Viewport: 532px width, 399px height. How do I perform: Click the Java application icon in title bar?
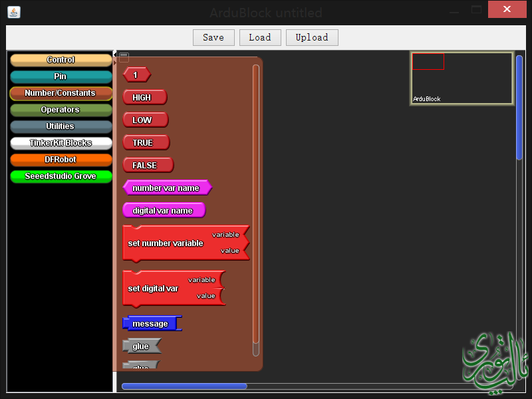point(14,12)
